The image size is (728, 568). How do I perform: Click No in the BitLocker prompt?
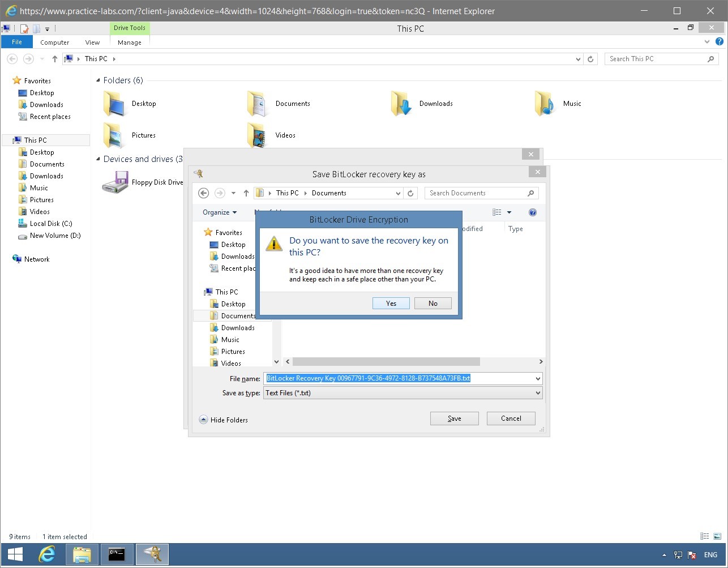pos(432,303)
